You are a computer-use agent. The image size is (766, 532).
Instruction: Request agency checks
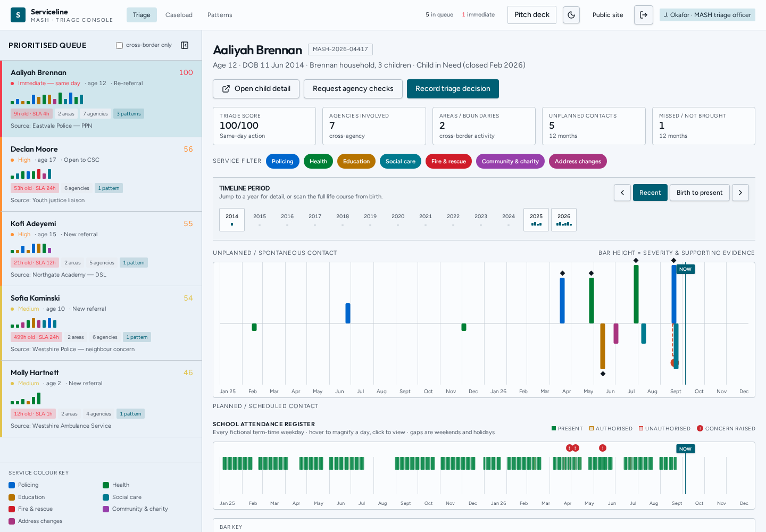pyautogui.click(x=353, y=89)
